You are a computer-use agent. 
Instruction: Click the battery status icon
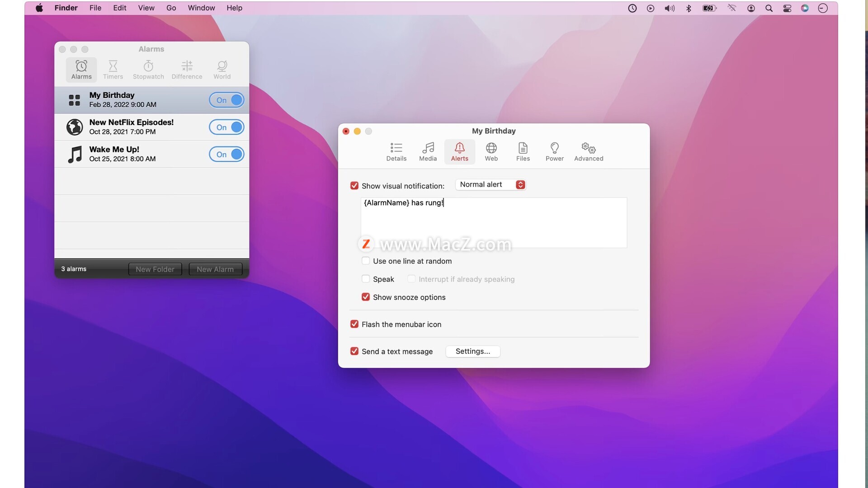(x=709, y=8)
